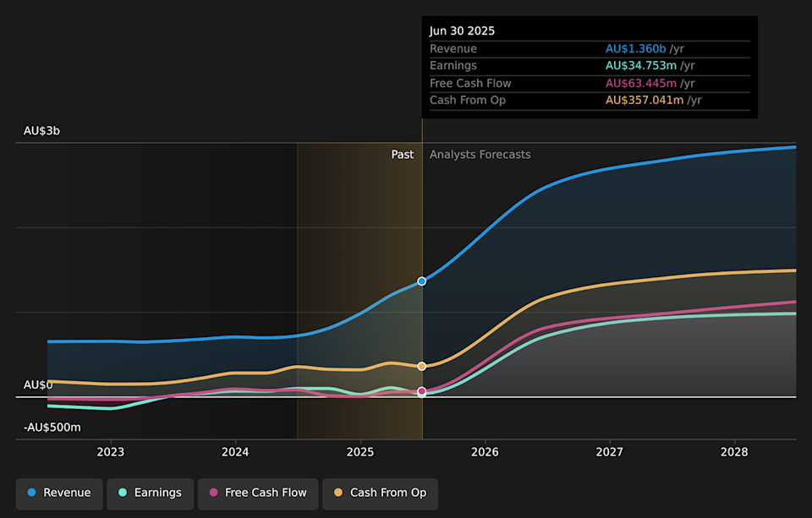
Task: Toggle Cash From Op legend button
Action: point(380,493)
